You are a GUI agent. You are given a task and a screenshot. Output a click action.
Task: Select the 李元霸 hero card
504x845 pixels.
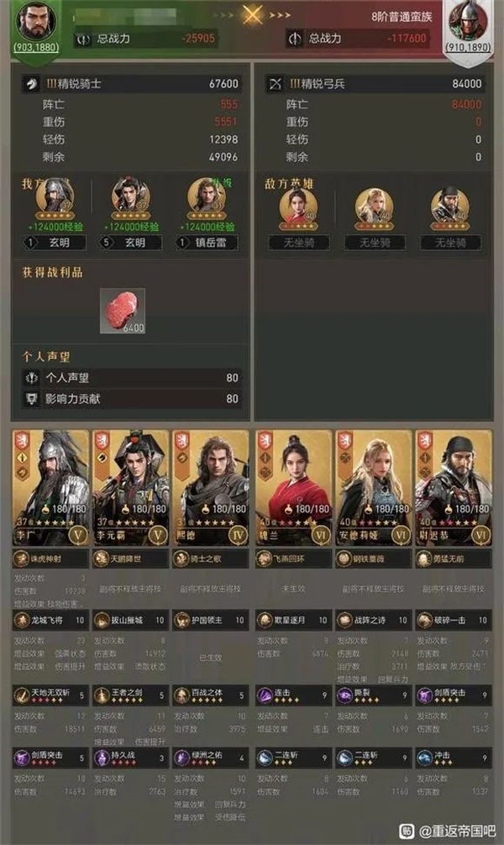pos(130,488)
